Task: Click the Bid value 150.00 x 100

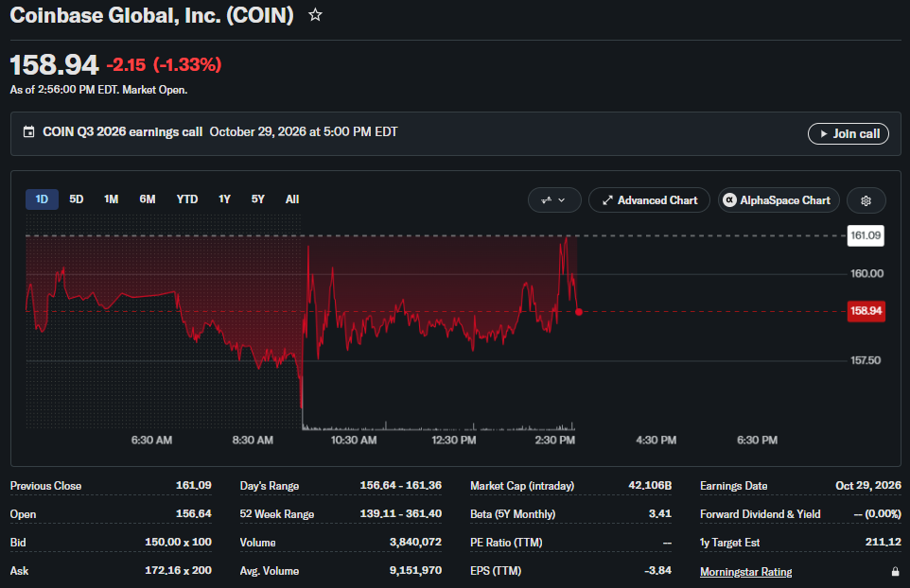Action: (x=178, y=543)
